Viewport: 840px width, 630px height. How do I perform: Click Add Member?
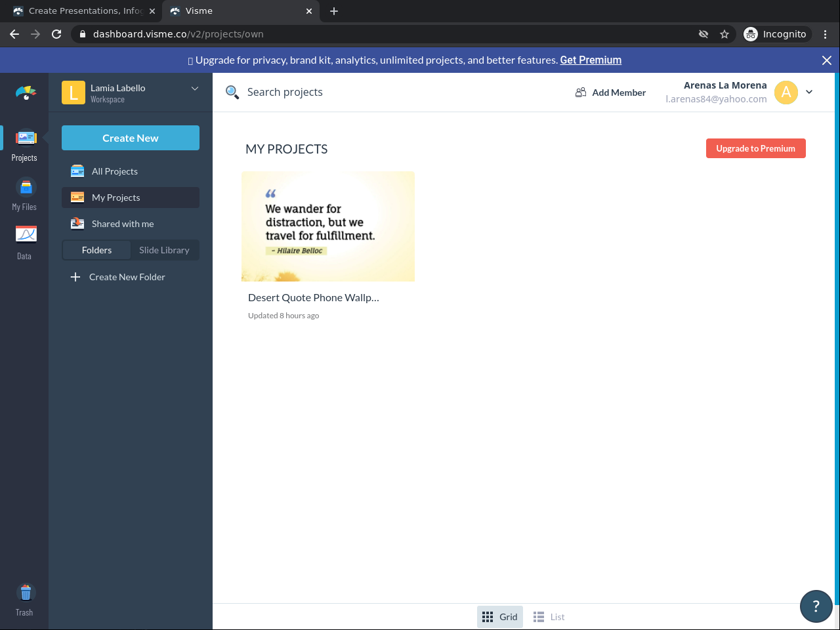pyautogui.click(x=610, y=93)
